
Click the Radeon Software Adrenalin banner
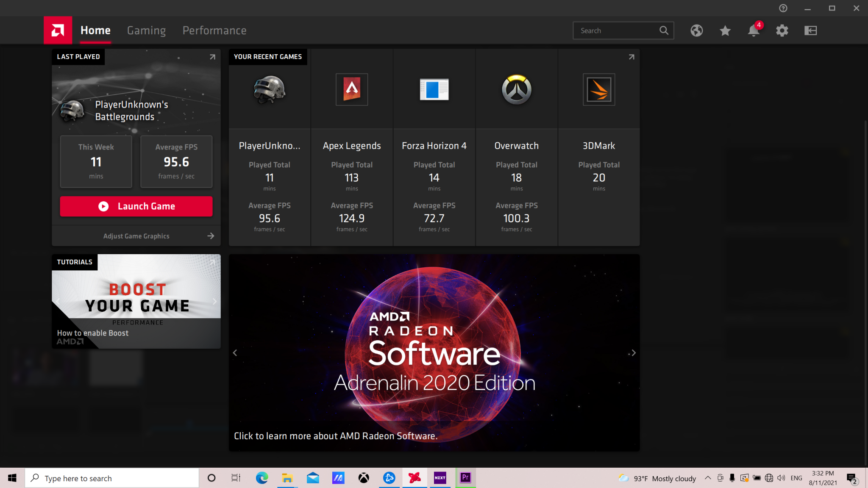tap(434, 352)
